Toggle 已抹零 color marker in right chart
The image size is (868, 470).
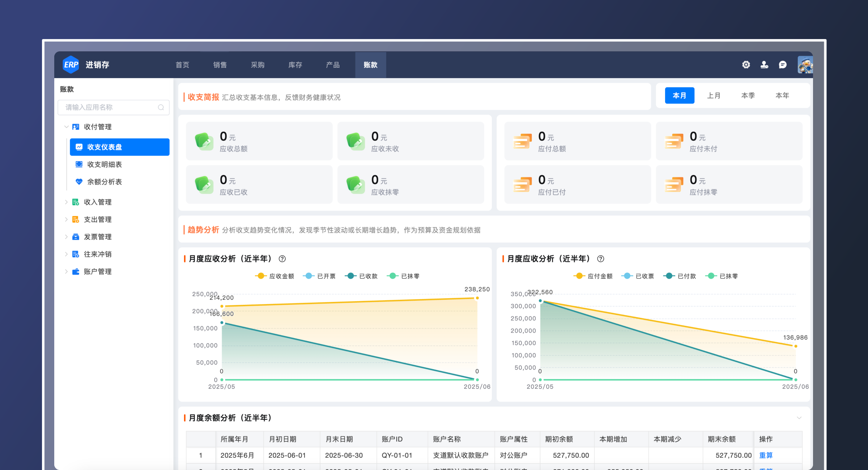point(711,276)
